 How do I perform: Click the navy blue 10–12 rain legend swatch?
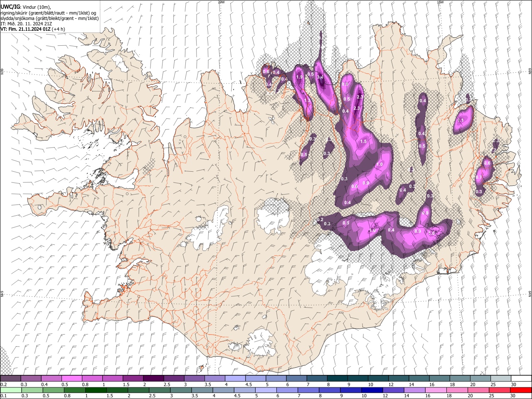pos(372,390)
